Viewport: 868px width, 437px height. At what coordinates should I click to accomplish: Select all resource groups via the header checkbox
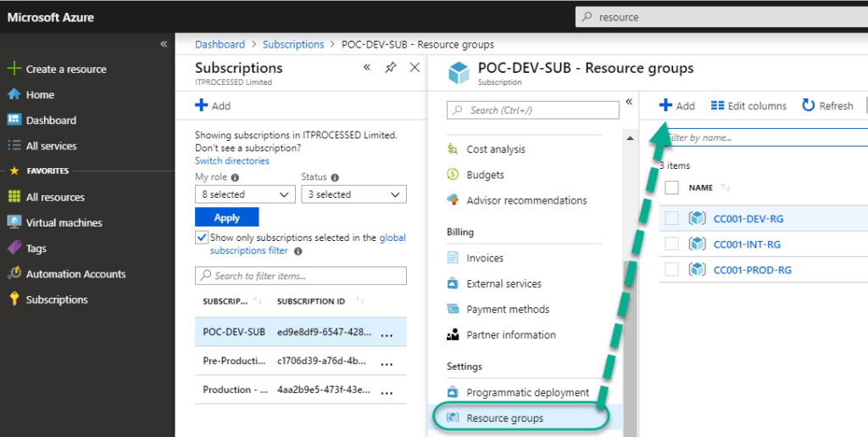click(x=671, y=188)
